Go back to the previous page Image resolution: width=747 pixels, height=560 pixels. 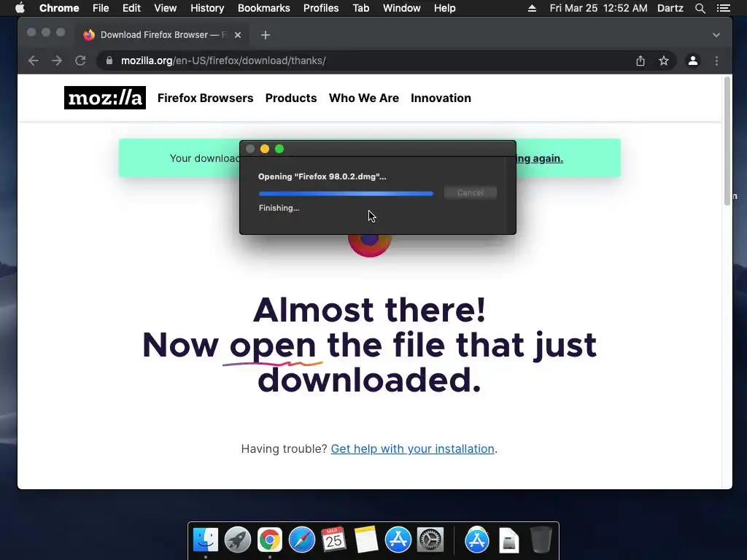pos(34,61)
